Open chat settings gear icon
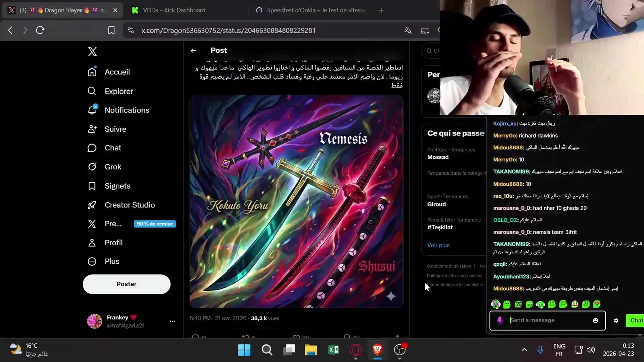The height and width of the screenshot is (362, 644). coord(616,320)
